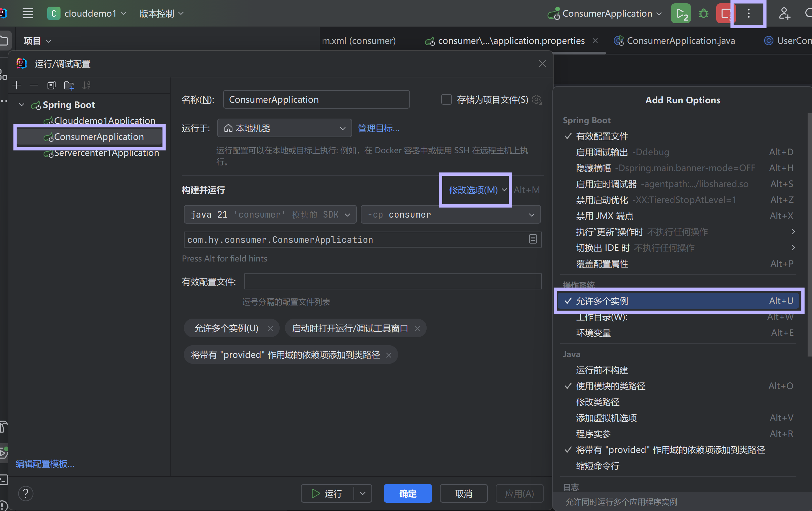Click the 管理目标... link
Image resolution: width=812 pixels, height=511 pixels.
(378, 128)
